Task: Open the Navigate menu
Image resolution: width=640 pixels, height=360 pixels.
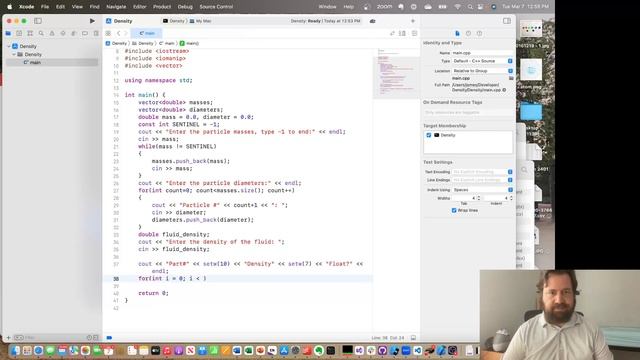Action: pyautogui.click(x=116, y=7)
